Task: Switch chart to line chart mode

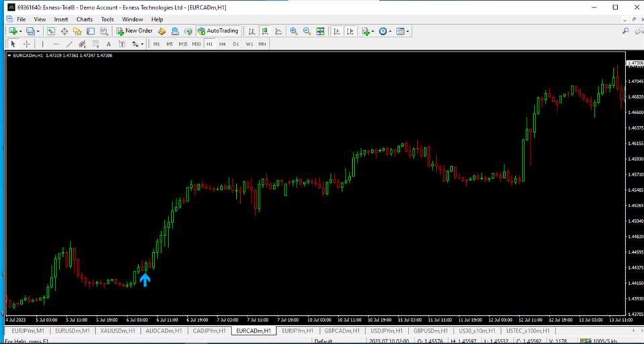Action: [278, 32]
